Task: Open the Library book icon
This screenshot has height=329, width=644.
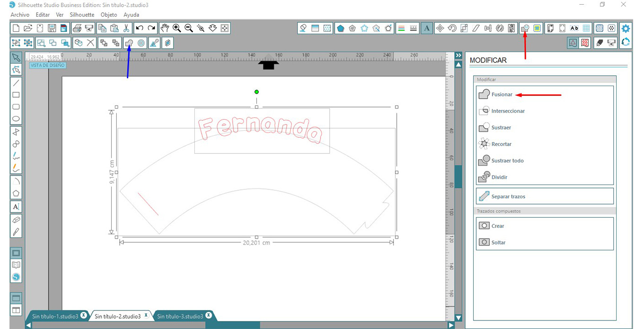Action: 16,265
